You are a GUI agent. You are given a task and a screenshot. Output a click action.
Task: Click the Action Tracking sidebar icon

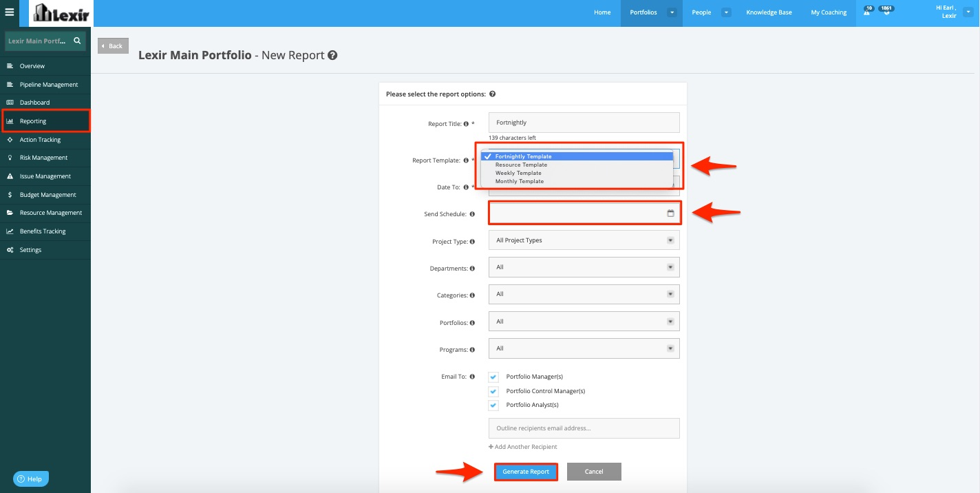coord(10,140)
